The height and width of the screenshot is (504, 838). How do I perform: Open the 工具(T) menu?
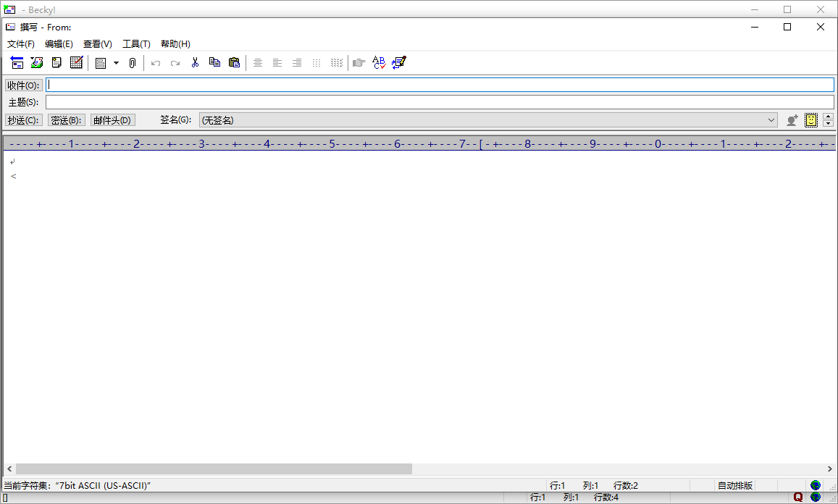[x=136, y=44]
